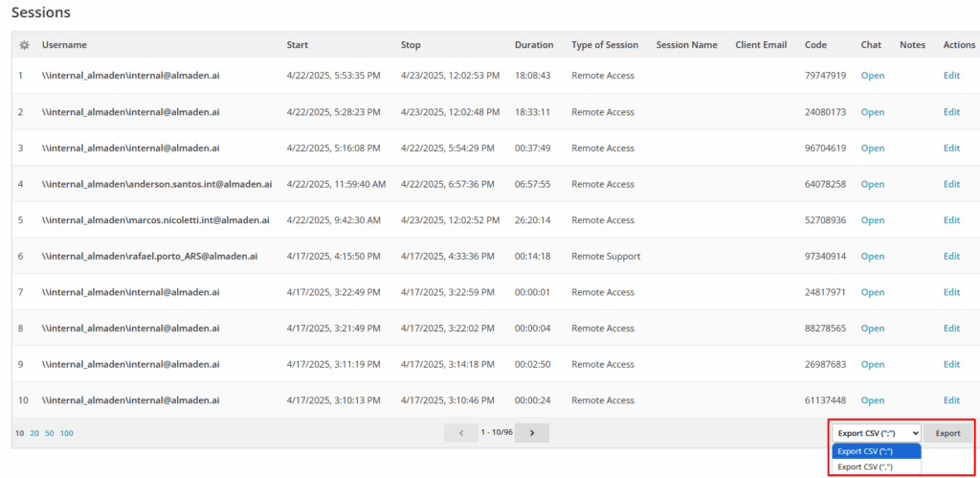Image resolution: width=980 pixels, height=478 pixels.
Task: Click the gear settings icon in table header
Action: pyautogui.click(x=24, y=45)
